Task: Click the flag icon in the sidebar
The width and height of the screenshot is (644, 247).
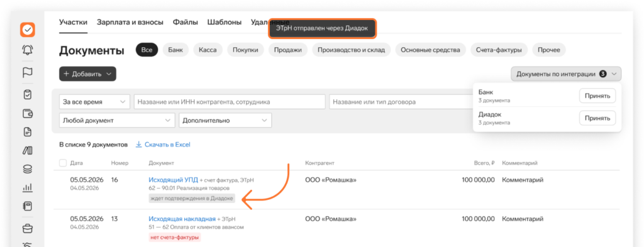Action: [28, 72]
